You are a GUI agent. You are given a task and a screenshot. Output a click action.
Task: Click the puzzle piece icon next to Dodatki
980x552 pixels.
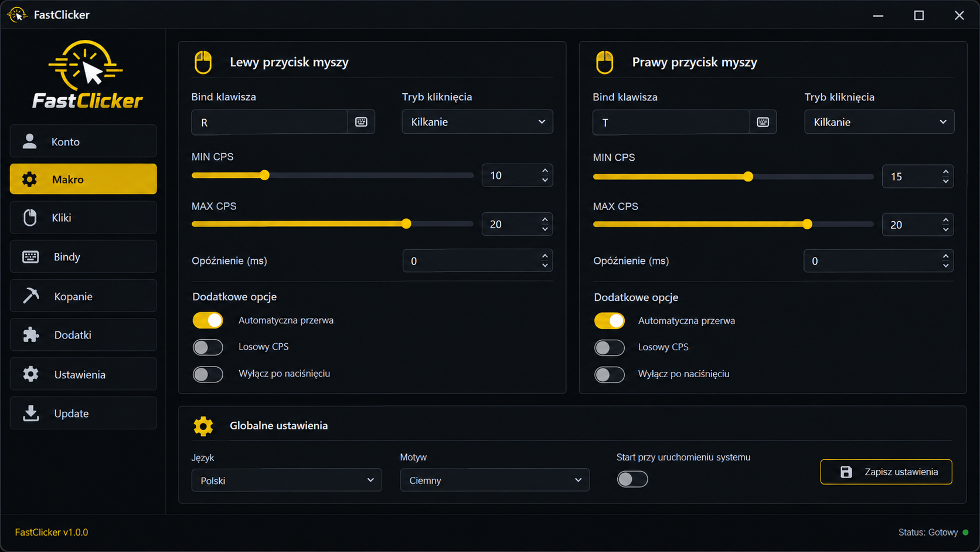[x=30, y=335]
